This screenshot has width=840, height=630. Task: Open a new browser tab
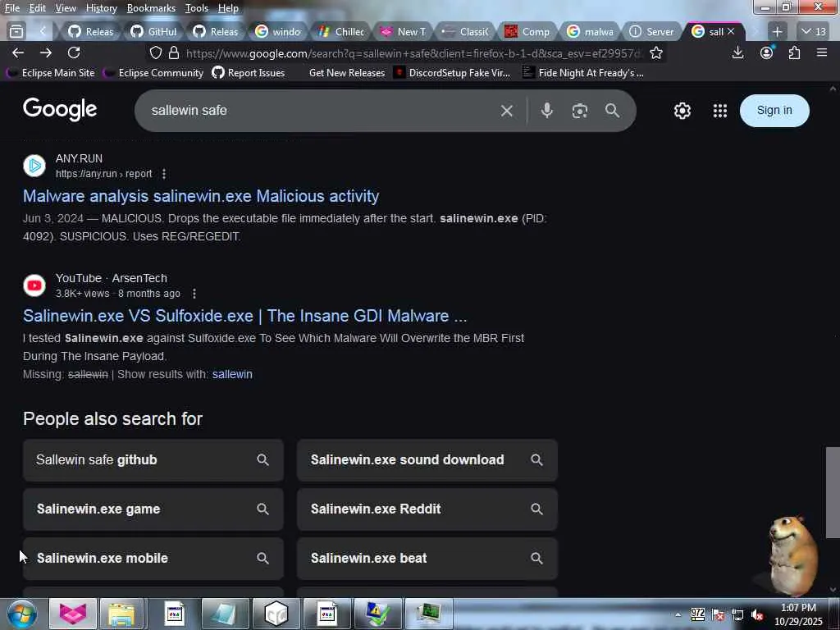coord(778,32)
